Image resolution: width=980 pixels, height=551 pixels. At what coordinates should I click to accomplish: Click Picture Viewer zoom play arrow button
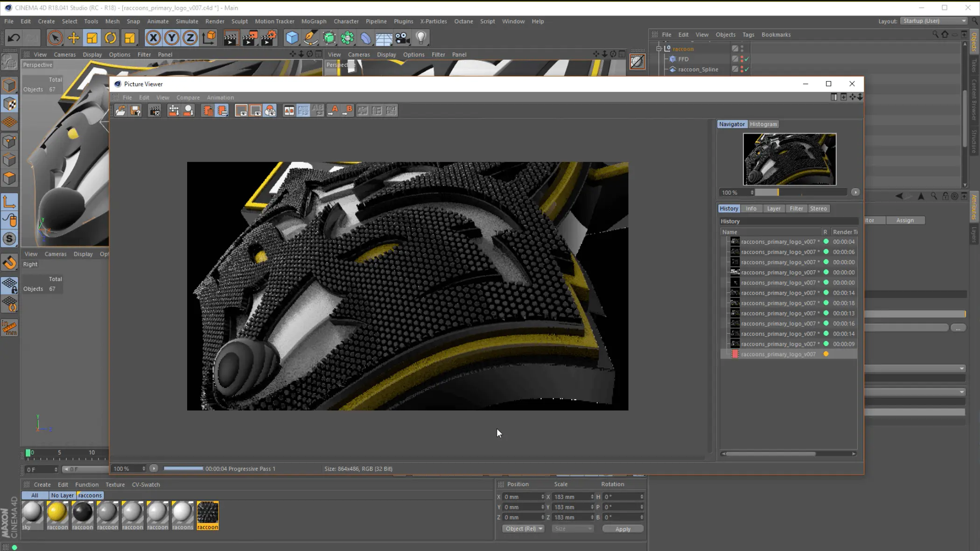point(154,468)
